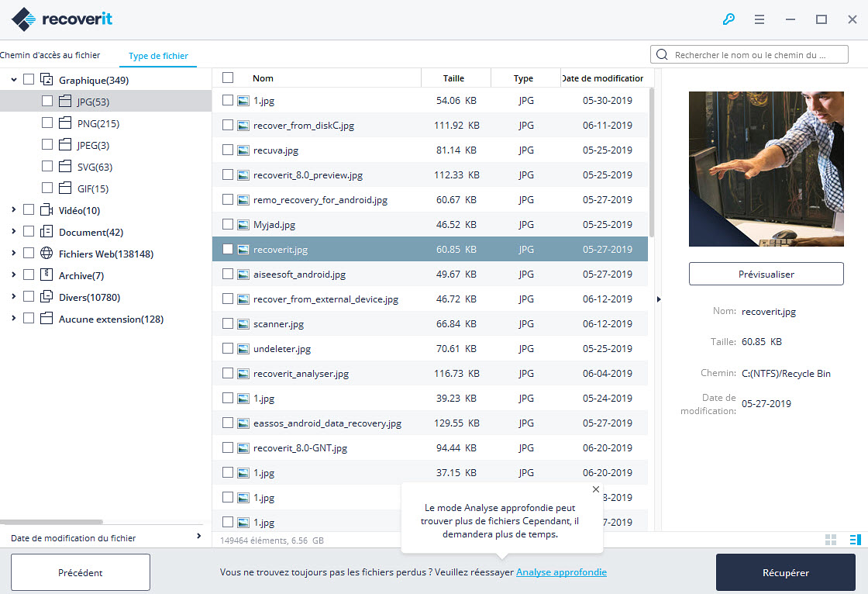The width and height of the screenshot is (868, 594).
Task: Check the recover_from_diskC.jpg checkbox
Action: point(228,125)
